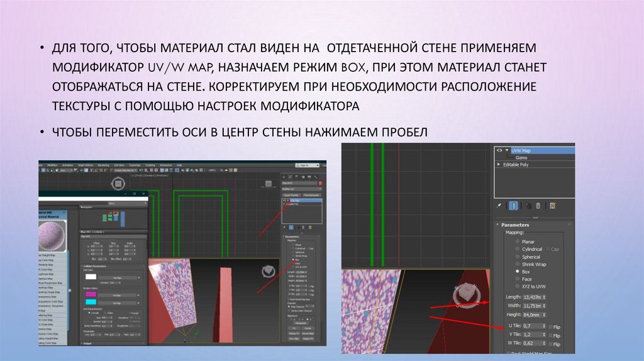Click white Cell Color swatch
644x361 pixels.
(x=91, y=276)
